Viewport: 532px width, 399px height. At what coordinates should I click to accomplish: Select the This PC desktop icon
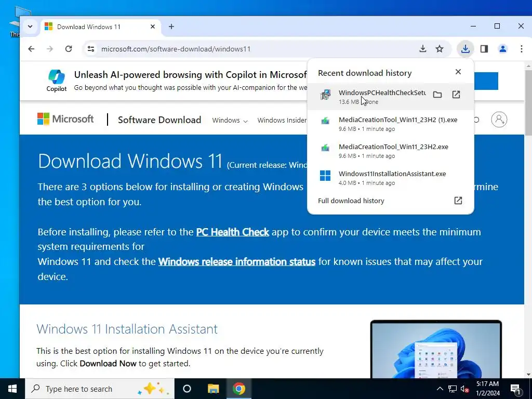[x=15, y=22]
